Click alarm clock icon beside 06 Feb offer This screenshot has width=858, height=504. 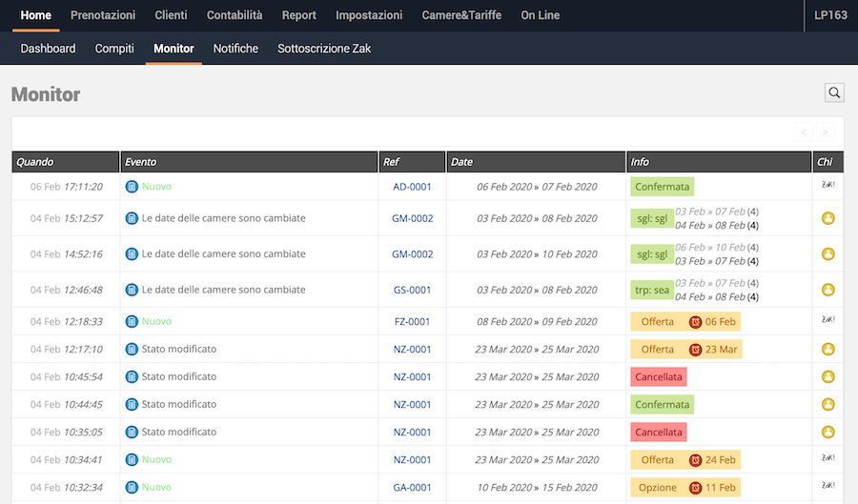click(x=695, y=322)
